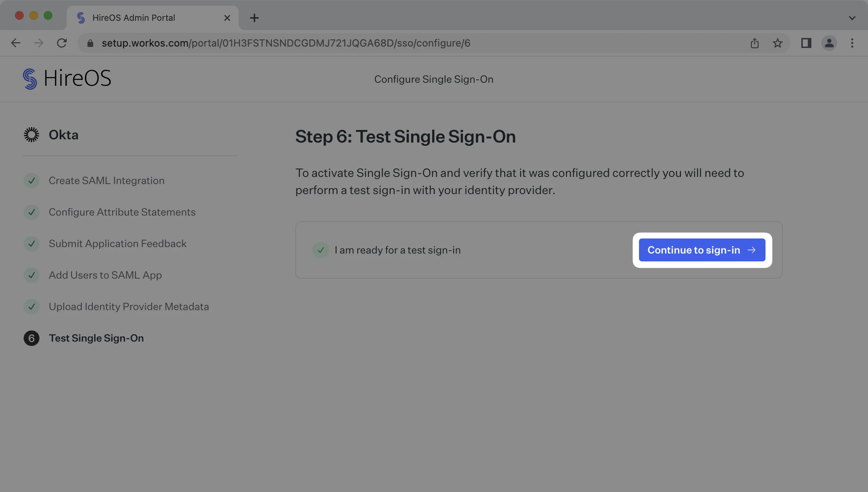Screen dimensions: 868x492
Task: Click the Okta provider name in the sidebar
Action: pyautogui.click(x=63, y=135)
